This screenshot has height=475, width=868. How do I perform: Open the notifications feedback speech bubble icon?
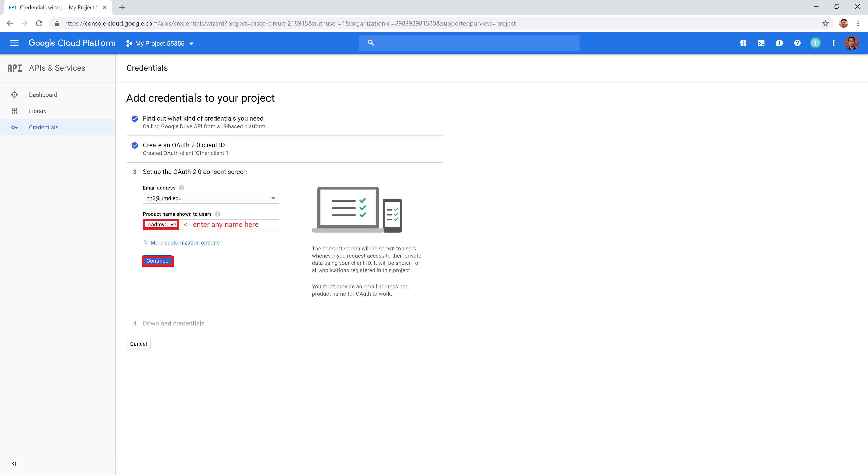coord(779,43)
